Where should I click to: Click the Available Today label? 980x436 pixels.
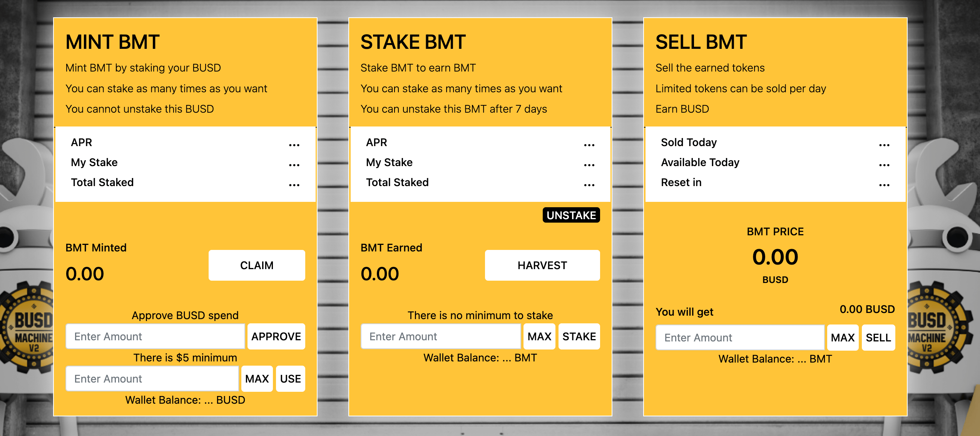tap(700, 162)
